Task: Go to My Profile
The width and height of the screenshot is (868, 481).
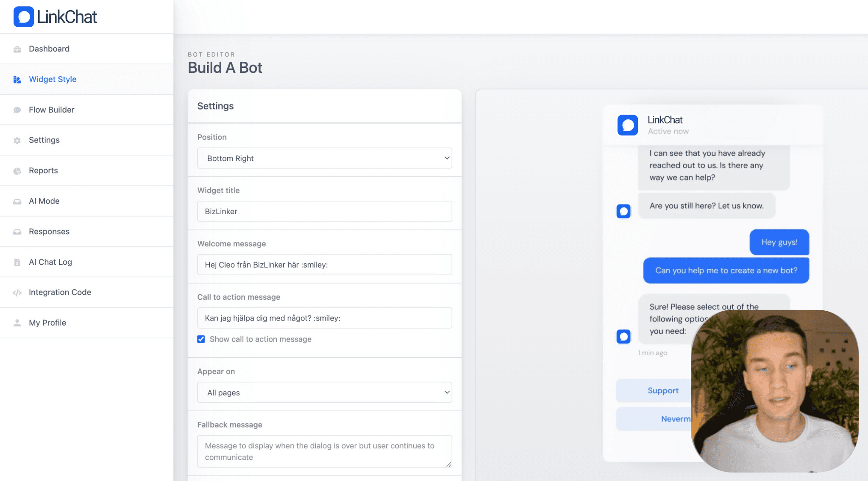Action: (x=87, y=323)
